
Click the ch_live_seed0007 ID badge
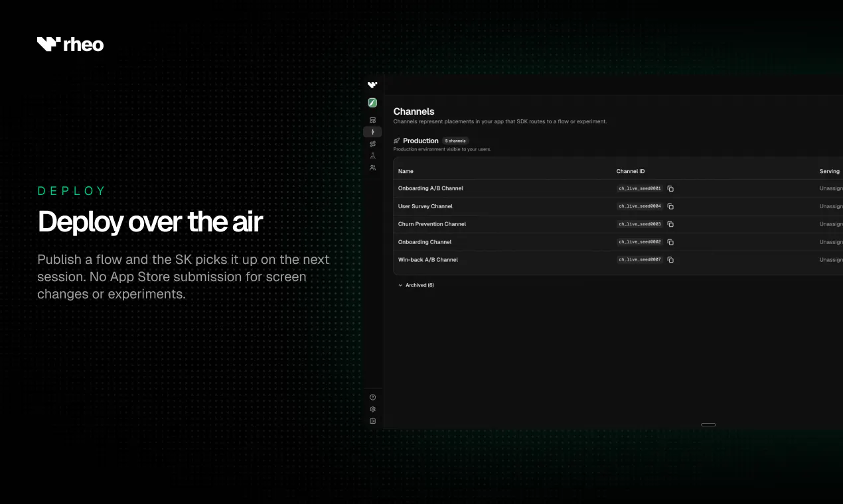[640, 260]
